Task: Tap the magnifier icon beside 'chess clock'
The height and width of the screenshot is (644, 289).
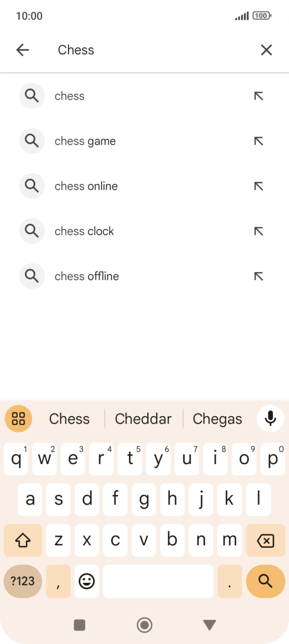Action: [32, 231]
